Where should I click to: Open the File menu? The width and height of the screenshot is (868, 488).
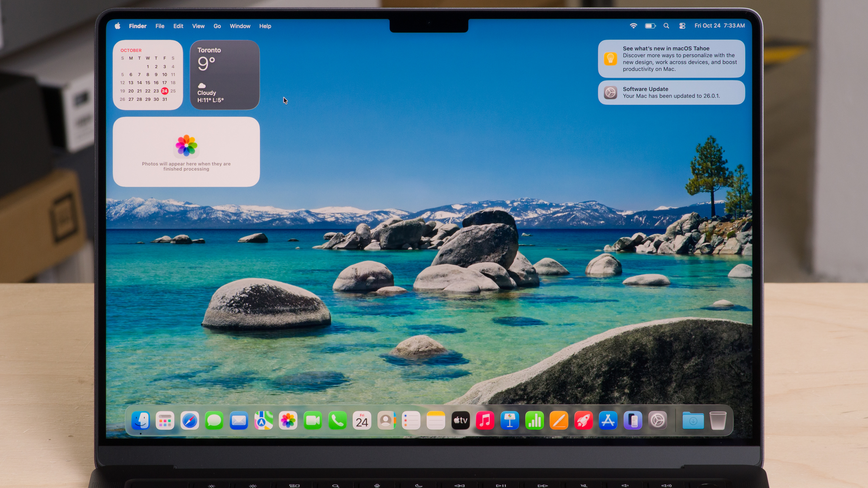[160, 26]
